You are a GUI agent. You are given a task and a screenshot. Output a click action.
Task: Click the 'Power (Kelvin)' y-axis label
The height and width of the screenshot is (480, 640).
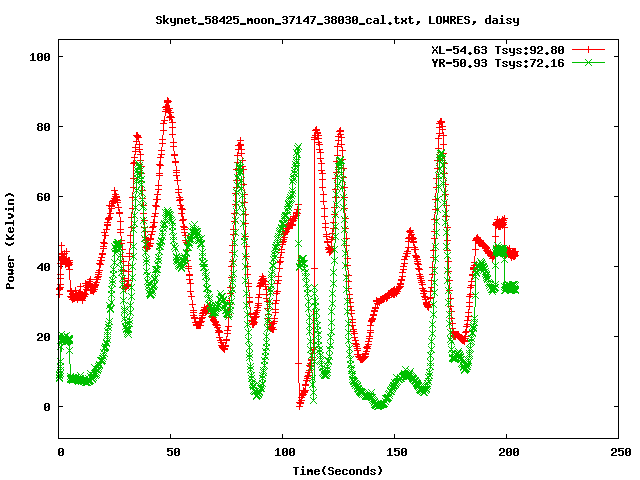[x=10, y=241]
